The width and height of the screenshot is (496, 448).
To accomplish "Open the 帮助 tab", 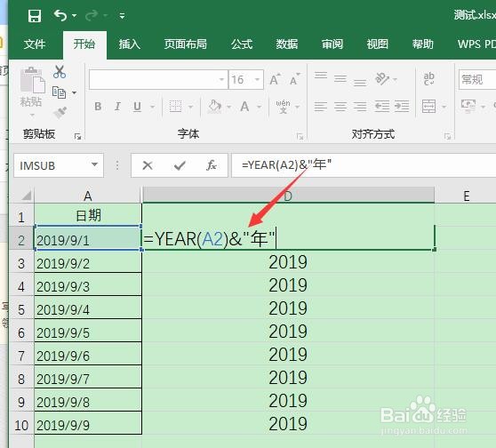I will point(422,44).
